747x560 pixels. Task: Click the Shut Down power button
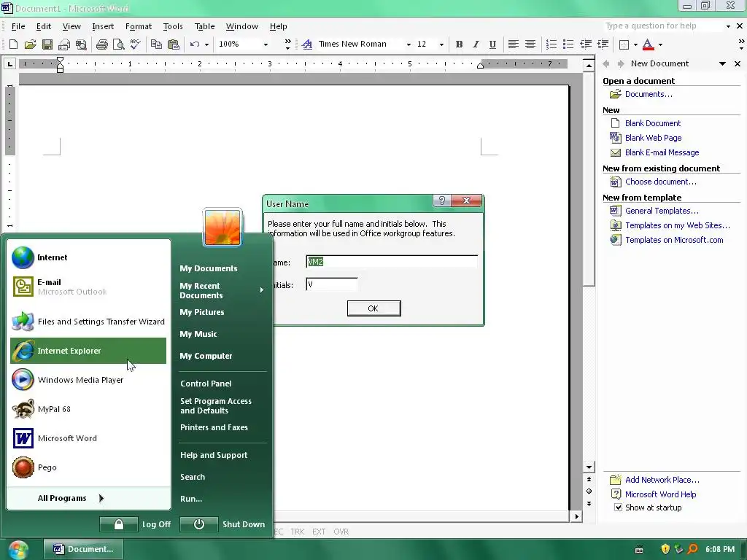(x=199, y=524)
